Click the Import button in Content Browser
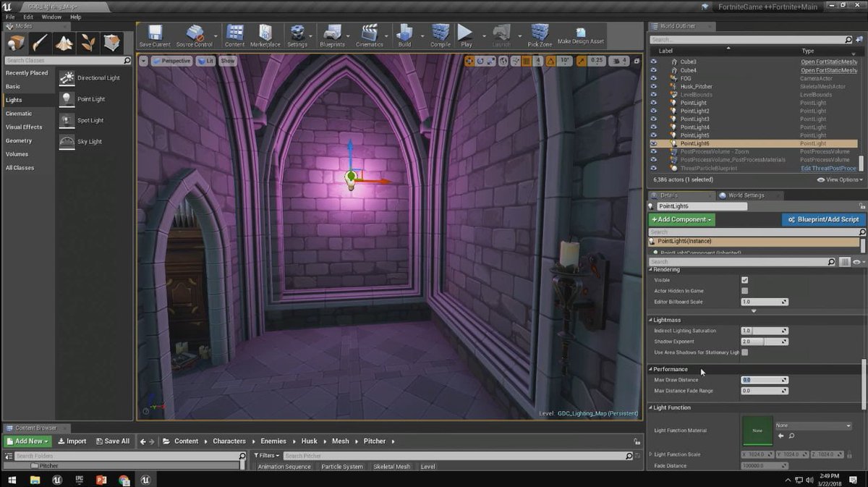The width and height of the screenshot is (868, 487). click(x=72, y=441)
